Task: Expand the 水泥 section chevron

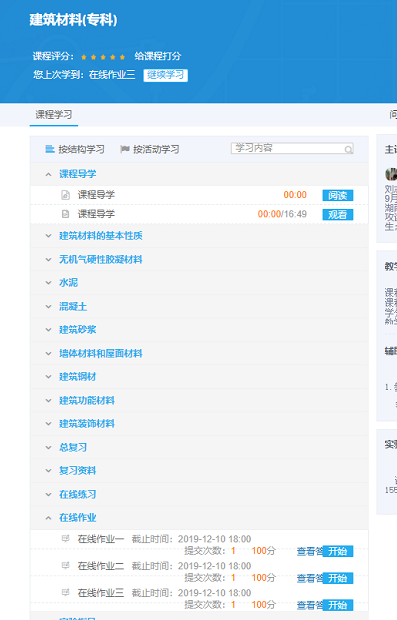Action: [x=49, y=283]
